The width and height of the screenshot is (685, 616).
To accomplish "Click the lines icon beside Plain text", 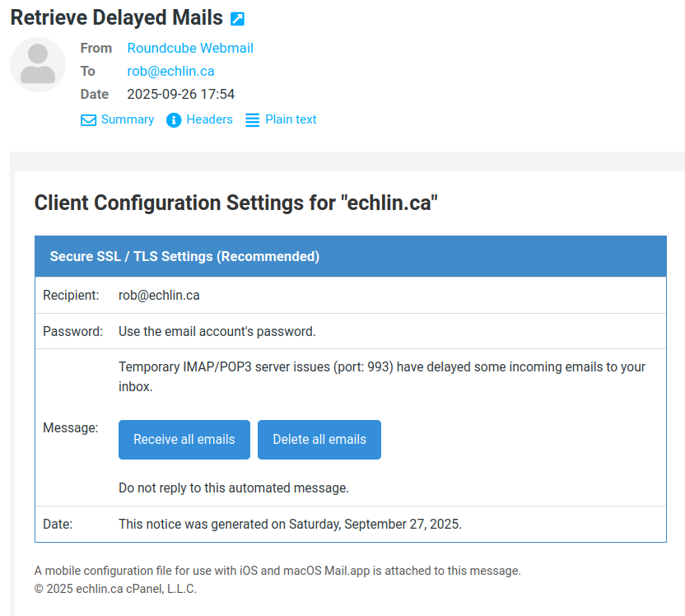I will [x=253, y=120].
